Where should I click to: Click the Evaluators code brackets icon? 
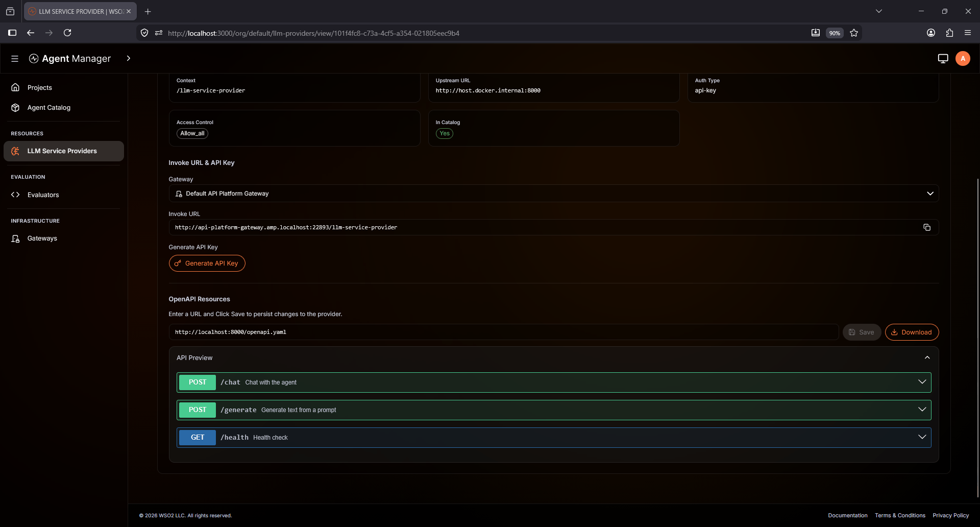[15, 195]
